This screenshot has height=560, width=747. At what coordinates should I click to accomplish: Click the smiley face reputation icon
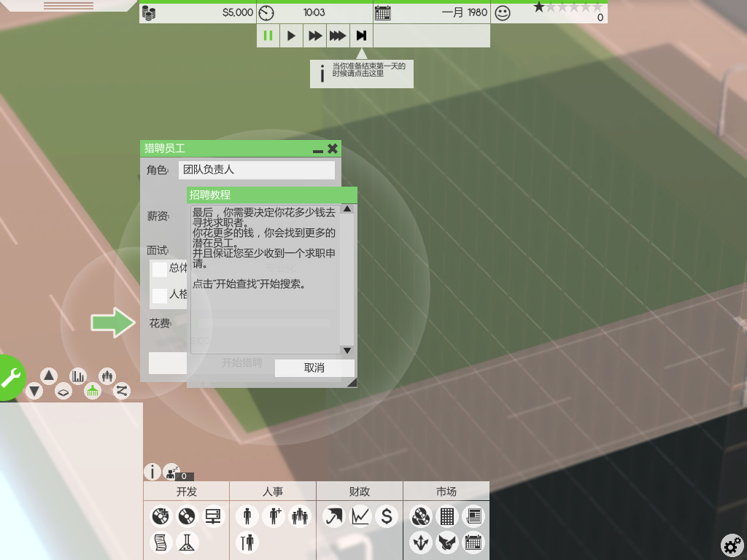tap(502, 13)
